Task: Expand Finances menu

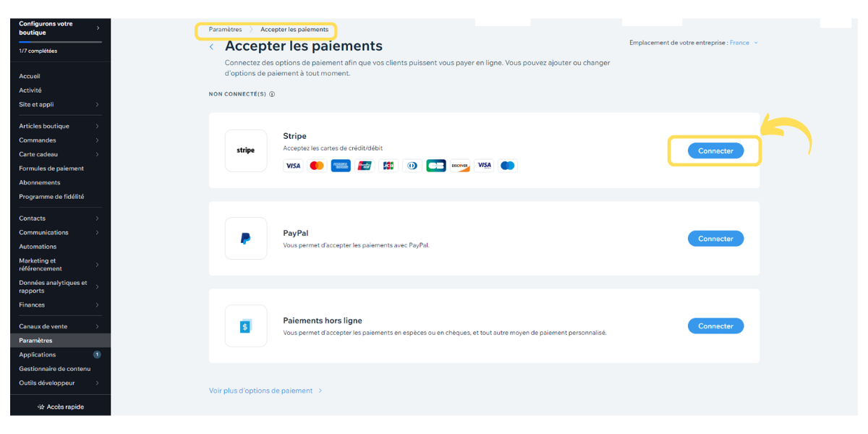Action: 60,305
